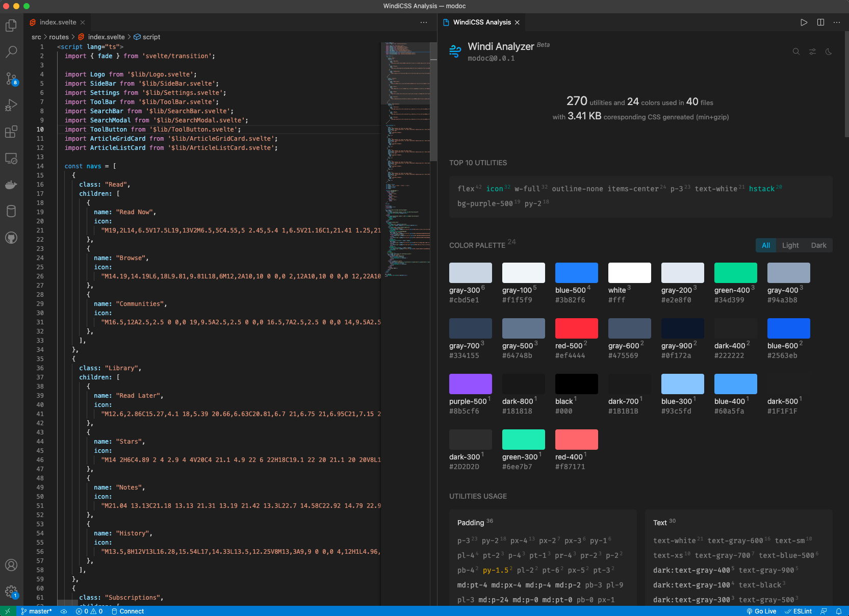849x616 pixels.
Task: Click the Run play icon in editor toolbar
Action: pyautogui.click(x=804, y=22)
